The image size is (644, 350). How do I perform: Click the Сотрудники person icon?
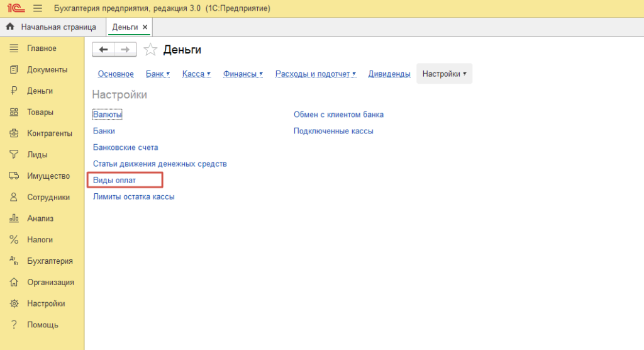point(14,197)
